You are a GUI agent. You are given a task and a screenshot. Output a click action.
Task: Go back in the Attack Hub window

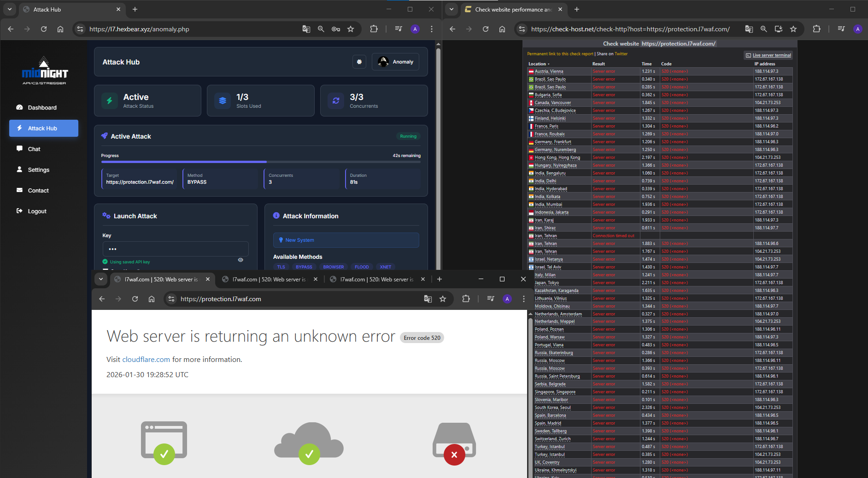click(x=11, y=29)
